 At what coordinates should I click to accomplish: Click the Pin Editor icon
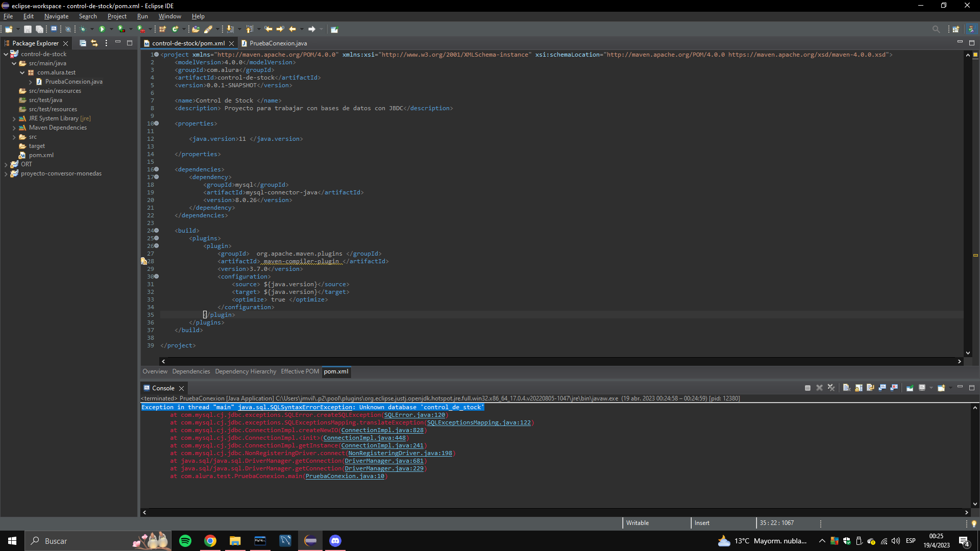pyautogui.click(x=334, y=29)
